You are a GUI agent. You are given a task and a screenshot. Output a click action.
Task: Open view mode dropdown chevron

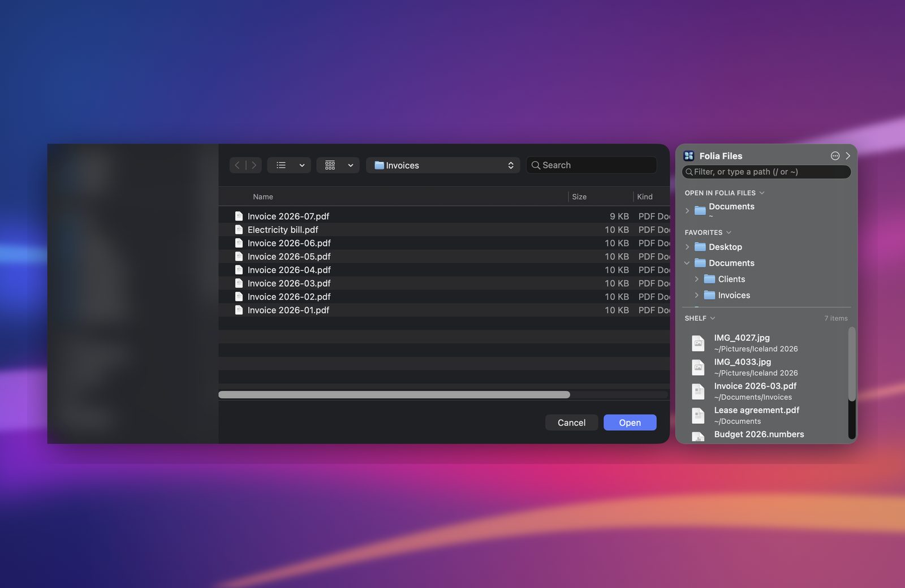(x=302, y=165)
